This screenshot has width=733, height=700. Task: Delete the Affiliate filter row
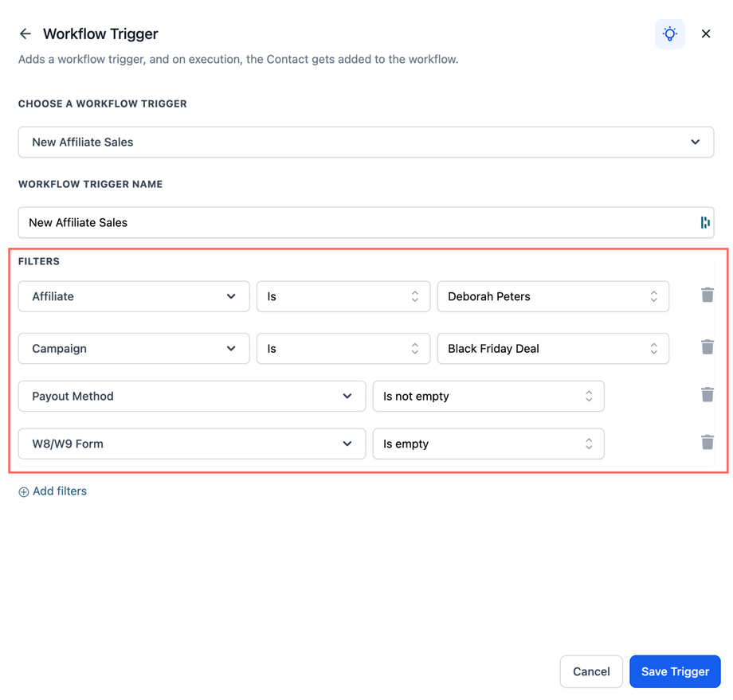[x=708, y=295]
